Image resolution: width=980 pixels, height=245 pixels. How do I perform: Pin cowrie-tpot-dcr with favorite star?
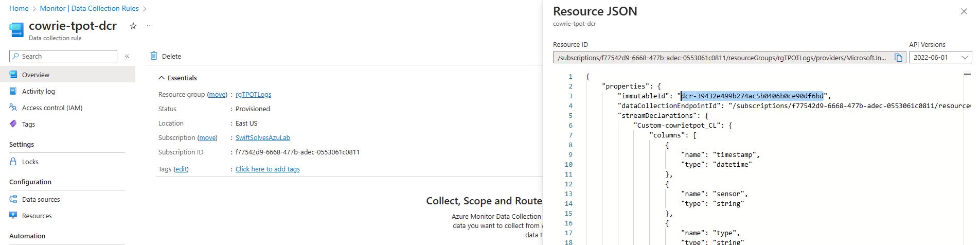pyautogui.click(x=133, y=26)
